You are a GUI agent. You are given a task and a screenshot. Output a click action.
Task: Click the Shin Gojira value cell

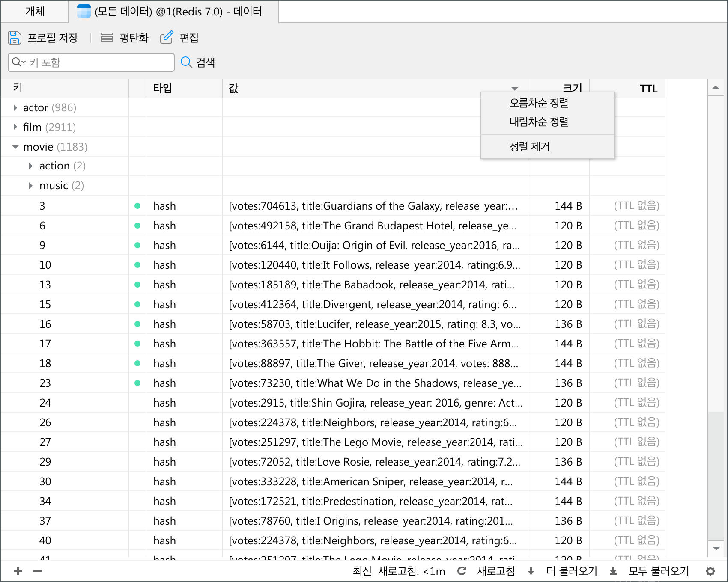375,403
